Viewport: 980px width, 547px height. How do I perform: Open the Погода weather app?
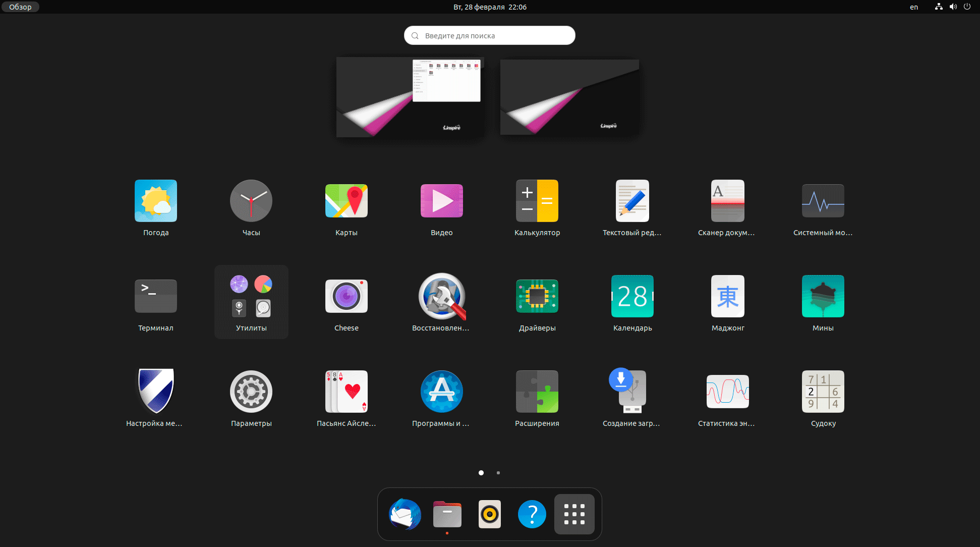[156, 201]
